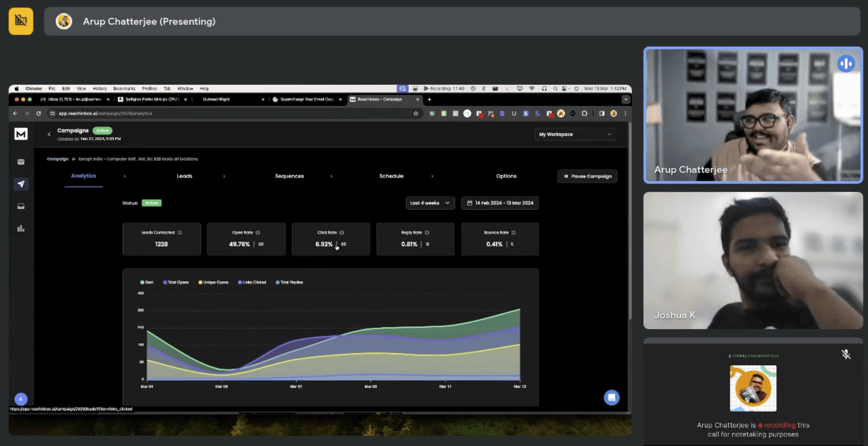Click the Open Rate count 611
Image resolution: width=868 pixels, height=446 pixels.
pos(261,244)
